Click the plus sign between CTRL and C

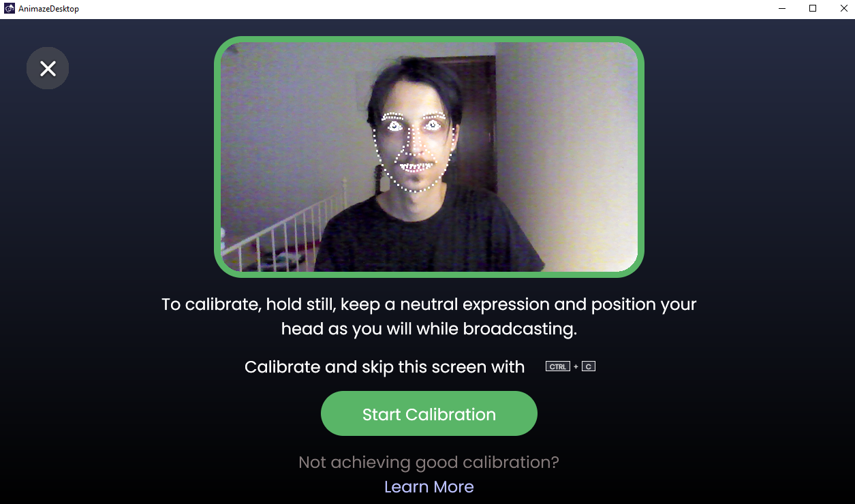pyautogui.click(x=576, y=367)
